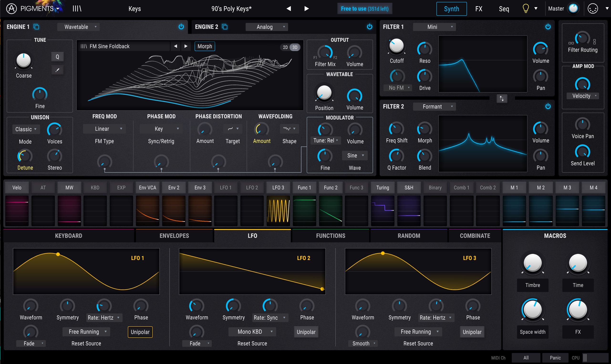The height and width of the screenshot is (364, 611).
Task: Toggle Engine 1 power button
Action: tap(181, 26)
